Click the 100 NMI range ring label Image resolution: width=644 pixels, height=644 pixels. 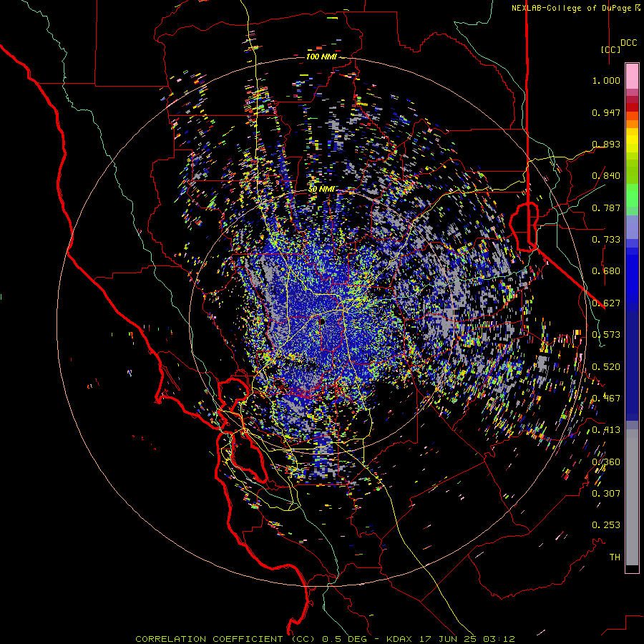tap(321, 57)
